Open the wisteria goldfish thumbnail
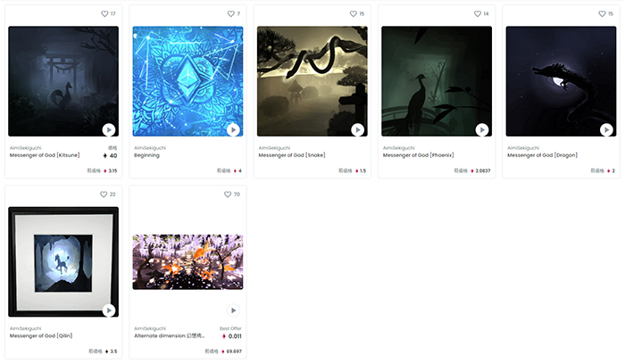This screenshot has height=364, width=625. (187, 261)
